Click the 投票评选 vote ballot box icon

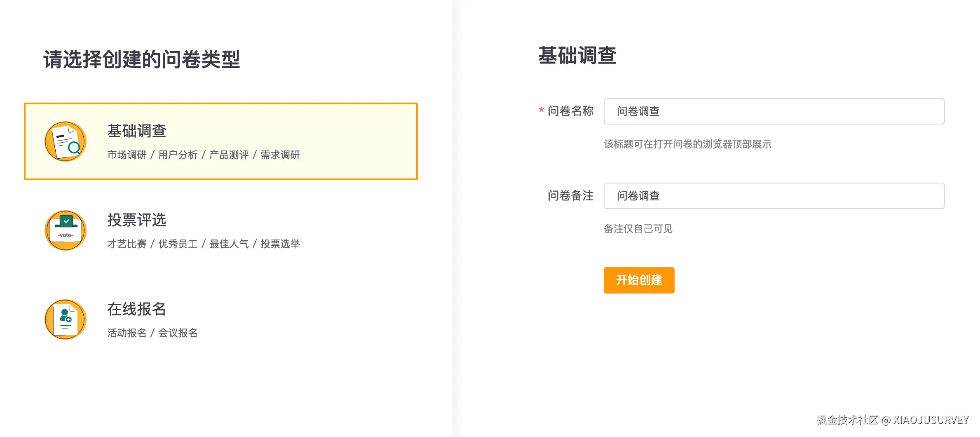click(x=66, y=230)
